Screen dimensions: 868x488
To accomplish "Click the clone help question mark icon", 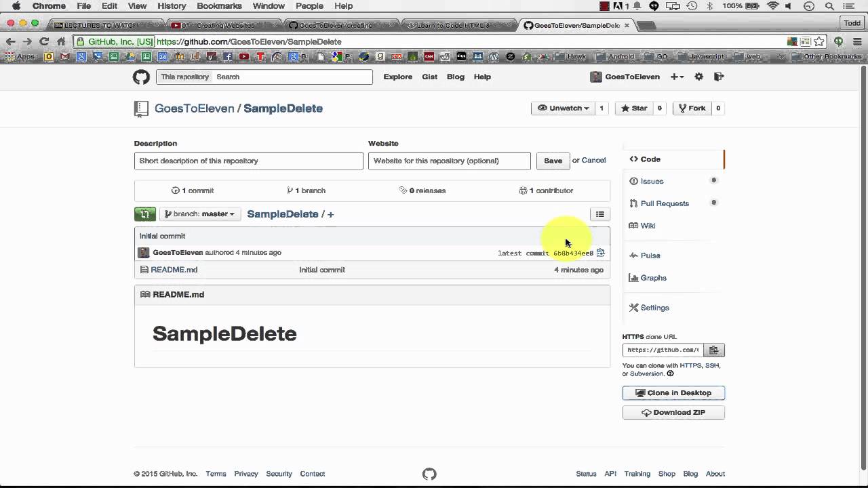I will click(670, 373).
